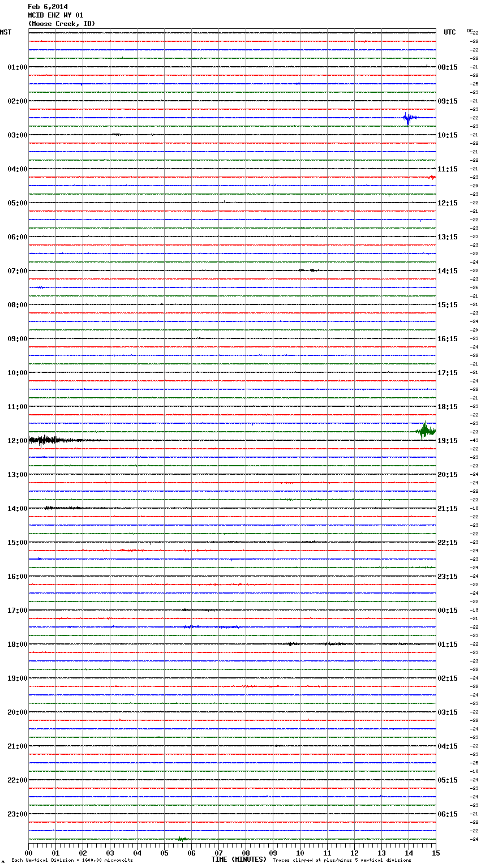Screen dimensions: 481x868
Task: Click the "18:00" MST hour label
Action: pyautogui.click(x=18, y=644)
